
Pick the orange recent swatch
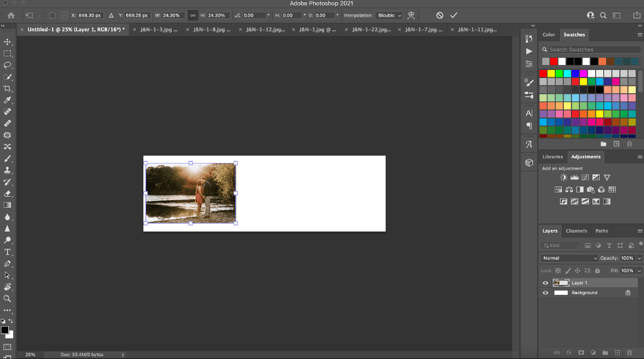[602, 61]
